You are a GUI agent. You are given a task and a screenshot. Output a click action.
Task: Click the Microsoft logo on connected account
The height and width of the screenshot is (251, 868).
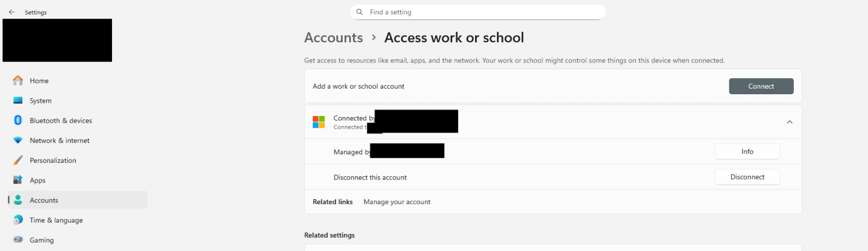(x=319, y=122)
